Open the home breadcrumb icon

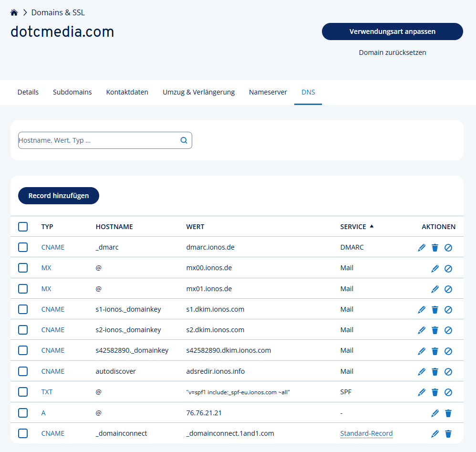coord(14,12)
